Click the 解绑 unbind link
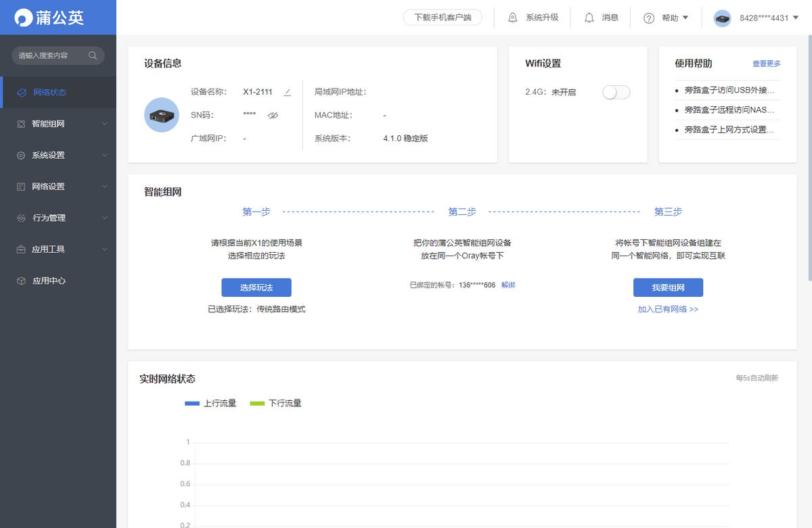 point(507,285)
